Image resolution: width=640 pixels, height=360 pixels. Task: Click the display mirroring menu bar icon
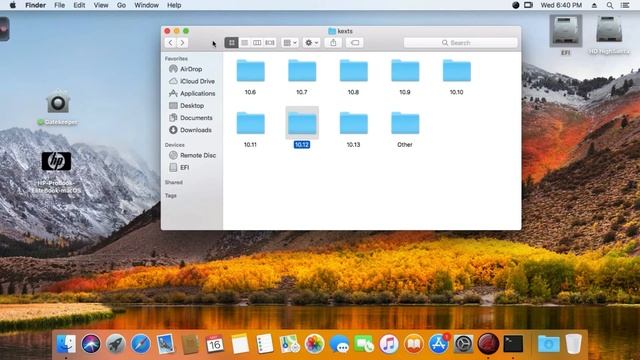tap(529, 5)
